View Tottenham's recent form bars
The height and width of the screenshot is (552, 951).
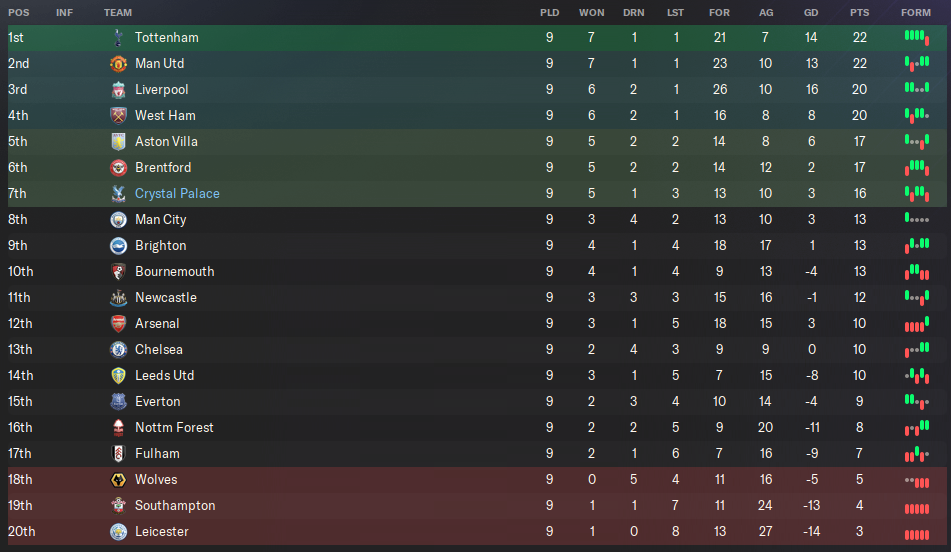point(916,38)
